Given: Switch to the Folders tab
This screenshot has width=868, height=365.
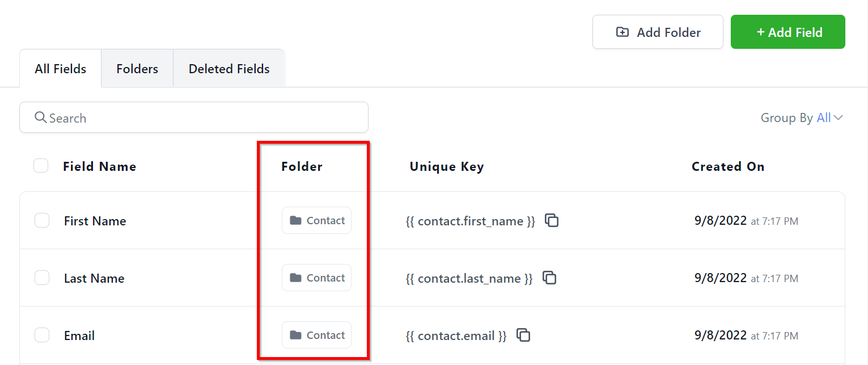Looking at the screenshot, I should tap(137, 69).
